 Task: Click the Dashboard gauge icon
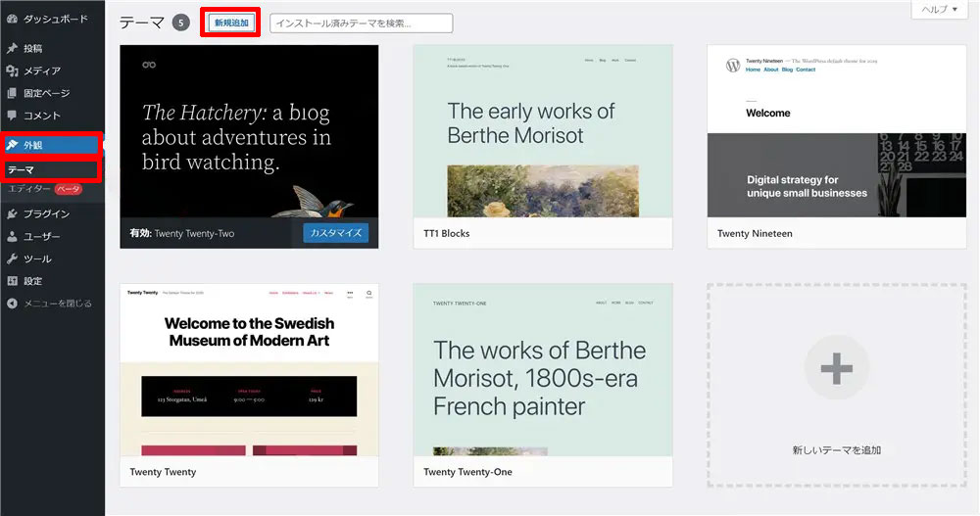pyautogui.click(x=12, y=20)
